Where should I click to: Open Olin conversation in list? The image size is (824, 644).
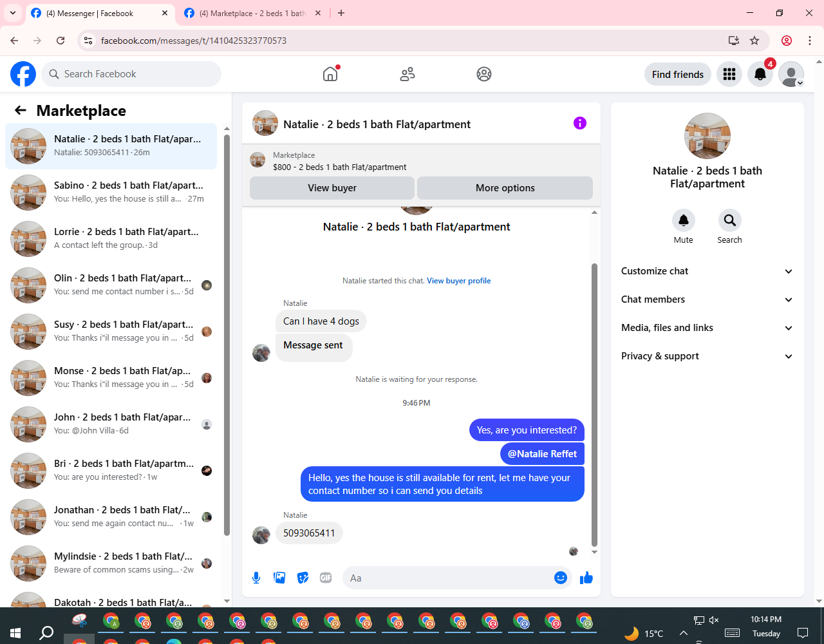pos(111,285)
